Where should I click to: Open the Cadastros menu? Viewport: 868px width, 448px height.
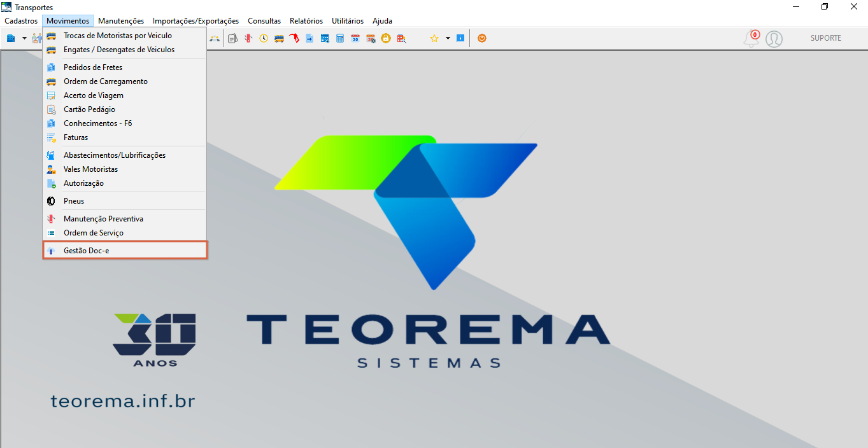21,21
